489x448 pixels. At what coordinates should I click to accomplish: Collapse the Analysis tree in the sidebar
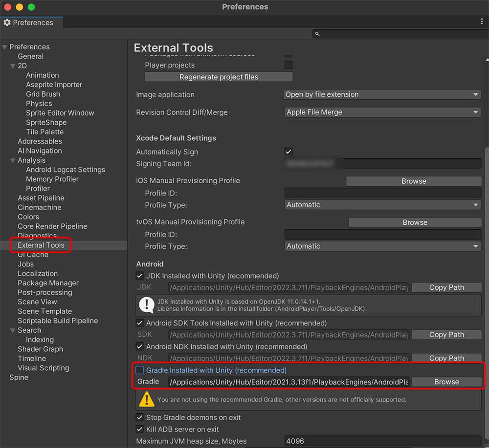click(x=13, y=160)
